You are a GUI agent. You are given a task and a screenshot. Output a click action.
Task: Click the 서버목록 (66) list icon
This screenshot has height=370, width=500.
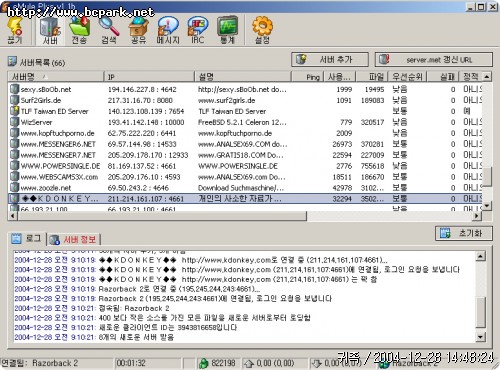coord(12,62)
